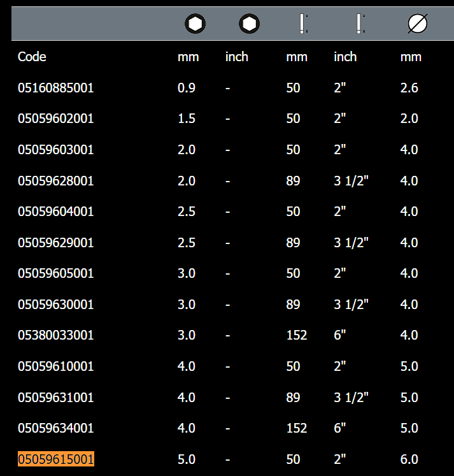Screen dimensions: 454x476
Task: Click 5.0 hex size in last row
Action: (187, 459)
